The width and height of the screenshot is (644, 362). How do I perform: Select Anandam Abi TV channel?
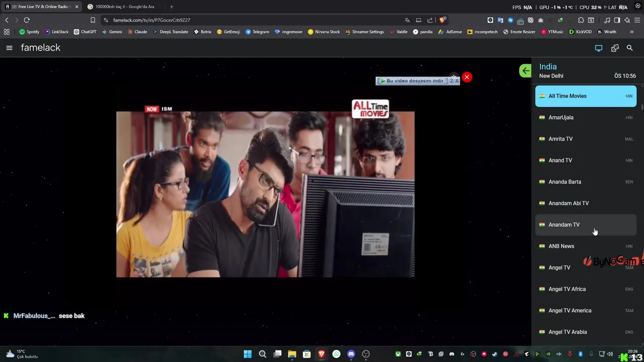point(586,203)
